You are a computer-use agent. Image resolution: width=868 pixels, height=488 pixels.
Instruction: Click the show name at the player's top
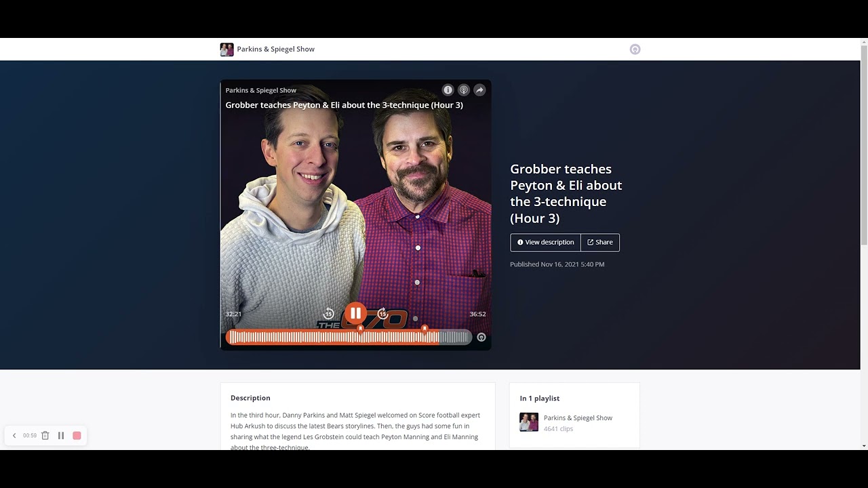pyautogui.click(x=261, y=90)
